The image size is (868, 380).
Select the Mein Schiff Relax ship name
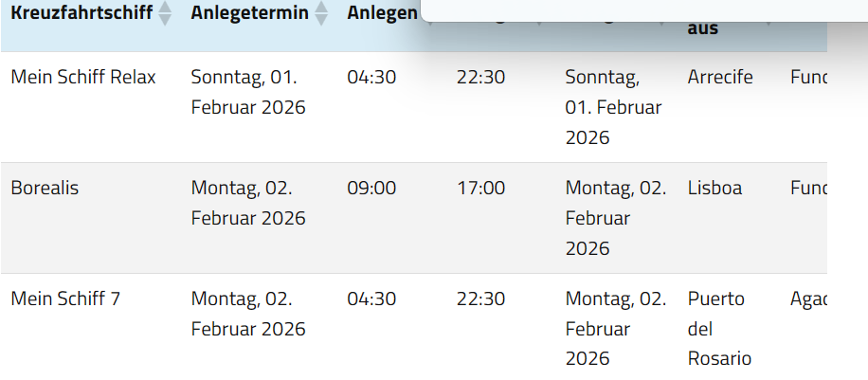pos(83,77)
